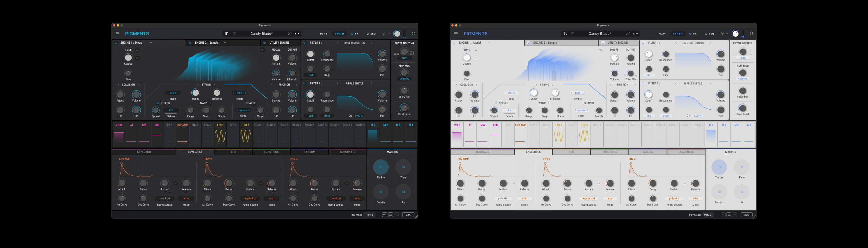The height and width of the screenshot is (248, 868).
Task: Open the preset library icon in dark window
Action: [x=227, y=34]
